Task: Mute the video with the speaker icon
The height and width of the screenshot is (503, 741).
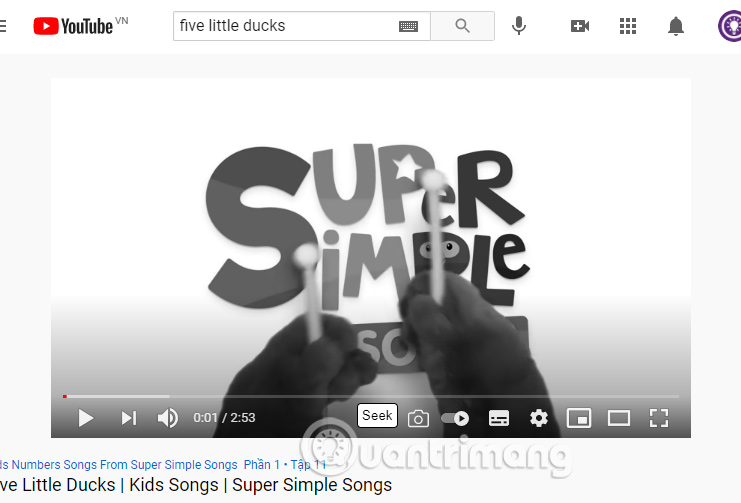Action: tap(168, 418)
